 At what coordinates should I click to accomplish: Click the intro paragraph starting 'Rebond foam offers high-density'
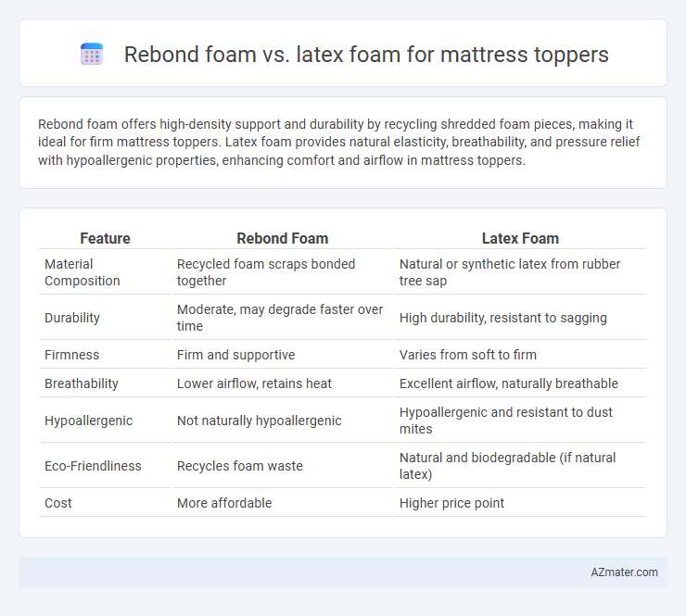339,142
